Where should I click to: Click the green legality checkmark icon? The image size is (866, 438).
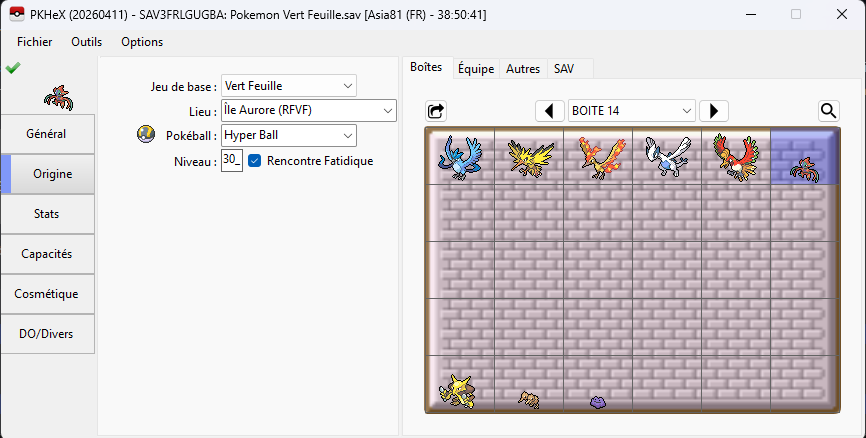pyautogui.click(x=12, y=68)
